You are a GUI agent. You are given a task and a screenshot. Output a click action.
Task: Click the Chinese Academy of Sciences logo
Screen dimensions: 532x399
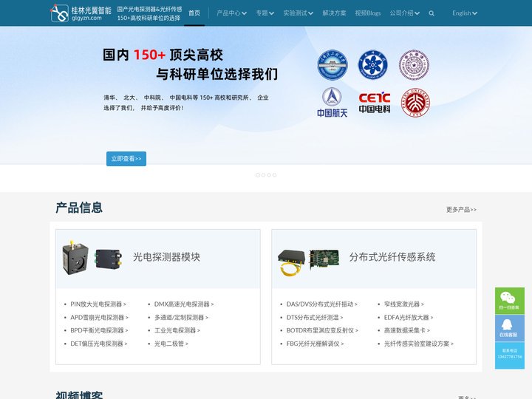(372, 65)
